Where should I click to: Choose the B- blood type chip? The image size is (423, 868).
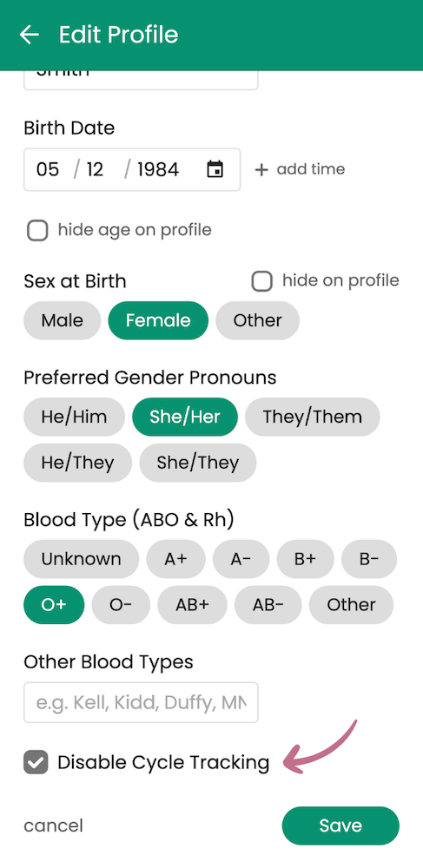(x=369, y=559)
